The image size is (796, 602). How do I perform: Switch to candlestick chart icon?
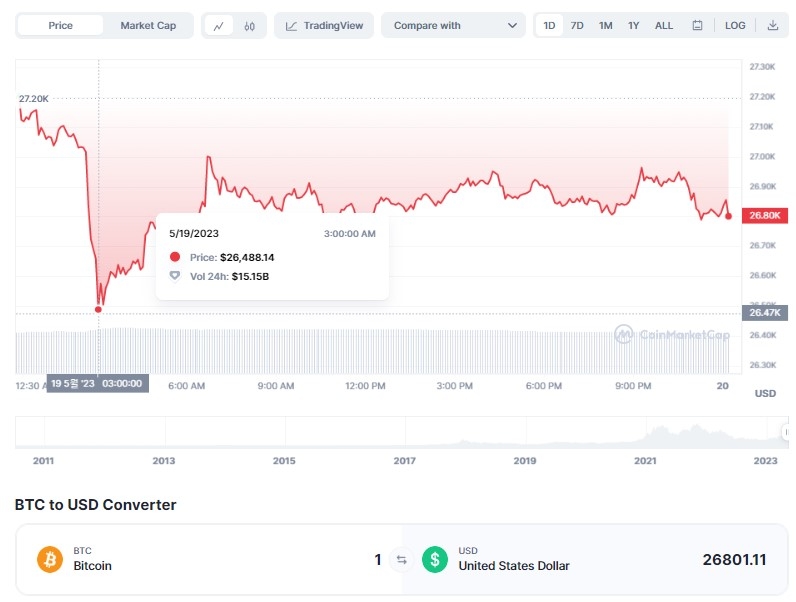(x=250, y=25)
